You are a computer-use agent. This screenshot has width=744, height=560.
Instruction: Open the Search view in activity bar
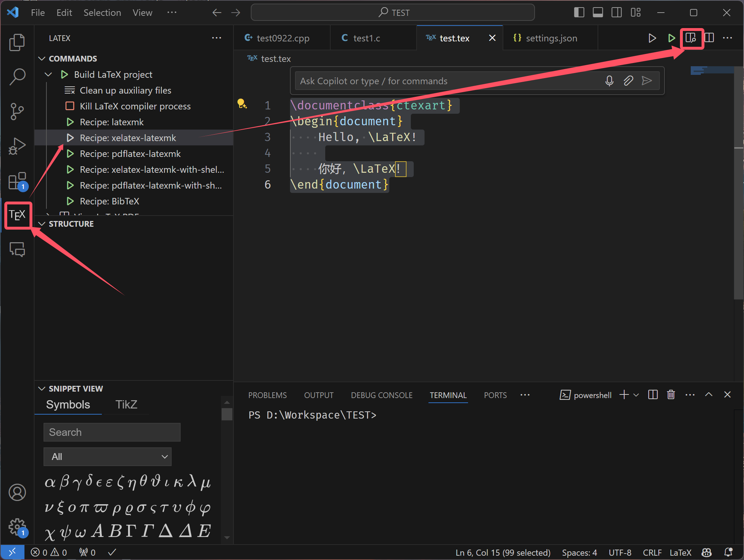pos(17,77)
